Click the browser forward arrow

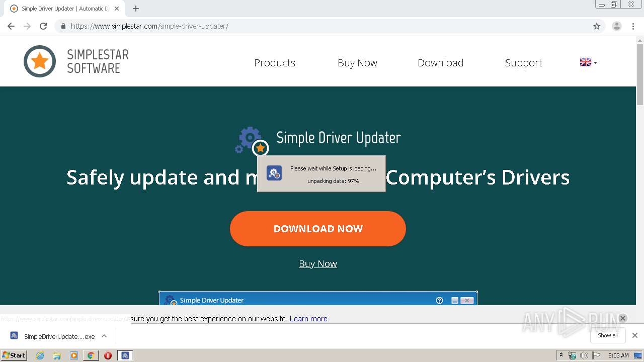pos(27,26)
